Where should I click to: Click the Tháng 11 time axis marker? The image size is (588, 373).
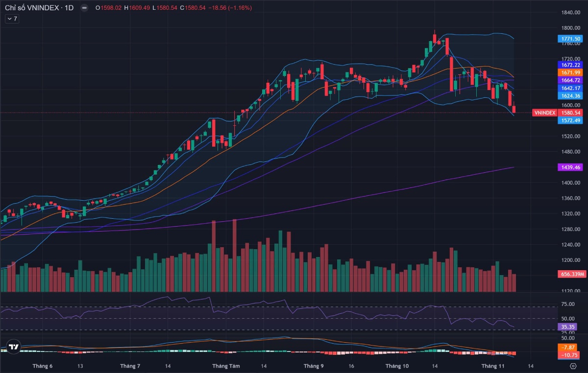492,366
